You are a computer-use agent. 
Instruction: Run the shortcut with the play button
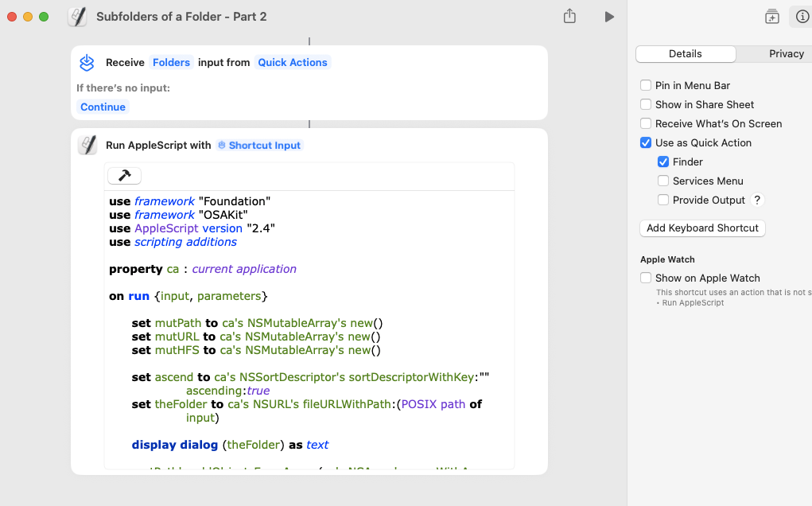click(609, 17)
